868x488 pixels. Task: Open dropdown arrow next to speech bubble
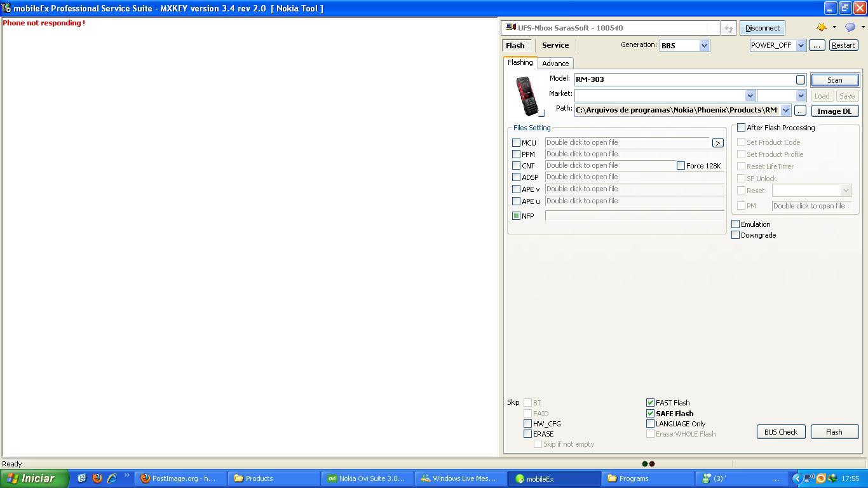coord(863,27)
